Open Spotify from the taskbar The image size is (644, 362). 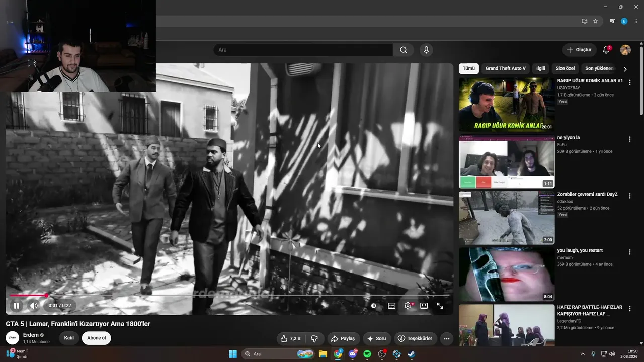pos(367,354)
